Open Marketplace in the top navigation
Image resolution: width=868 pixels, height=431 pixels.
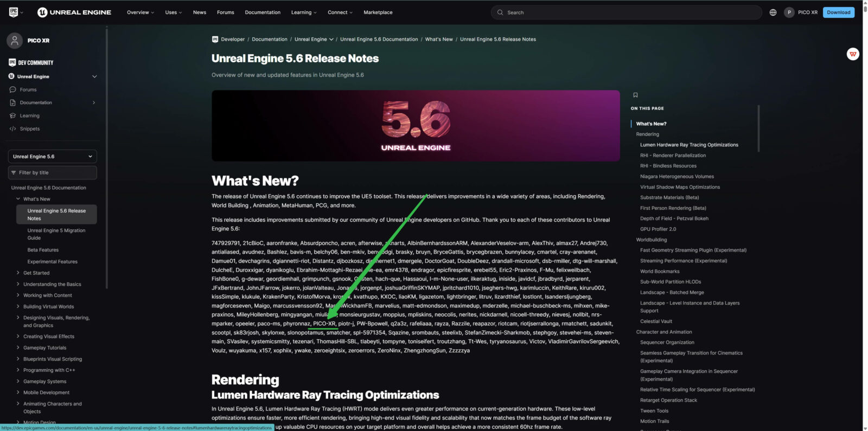point(378,12)
